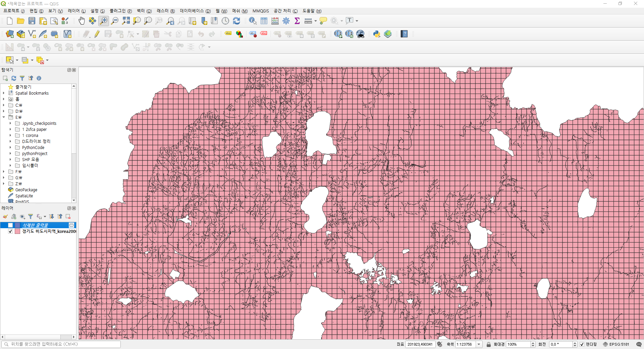The width and height of the screenshot is (644, 349).
Task: Select the 삭제한 출력물 layer name
Action: pos(35,225)
